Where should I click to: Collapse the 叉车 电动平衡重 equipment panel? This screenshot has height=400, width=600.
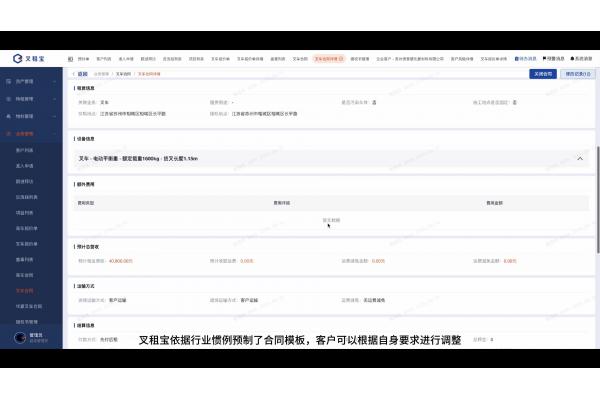580,158
